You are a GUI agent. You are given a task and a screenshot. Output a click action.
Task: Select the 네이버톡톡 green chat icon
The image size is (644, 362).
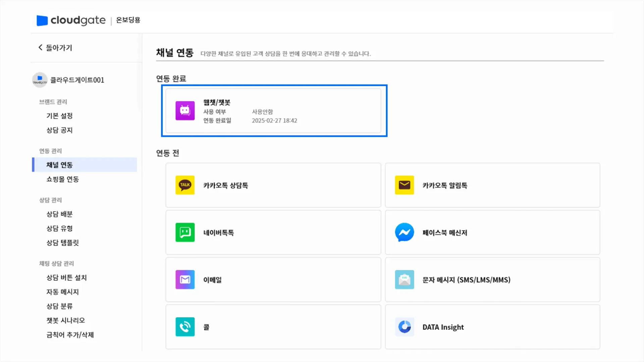tap(185, 233)
